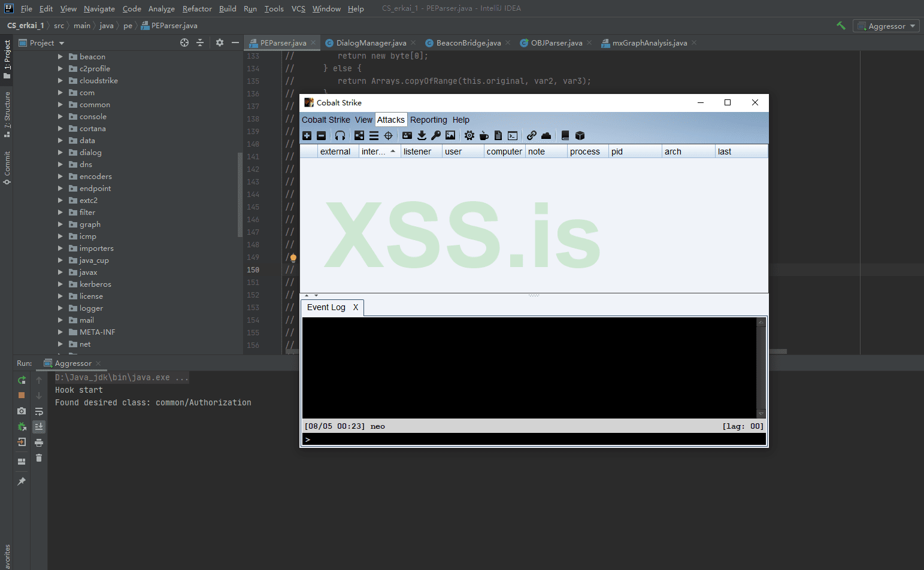This screenshot has height=570, width=924.
Task: Click the minus disconnect icon in Cobalt Strike toolbar
Action: click(322, 136)
